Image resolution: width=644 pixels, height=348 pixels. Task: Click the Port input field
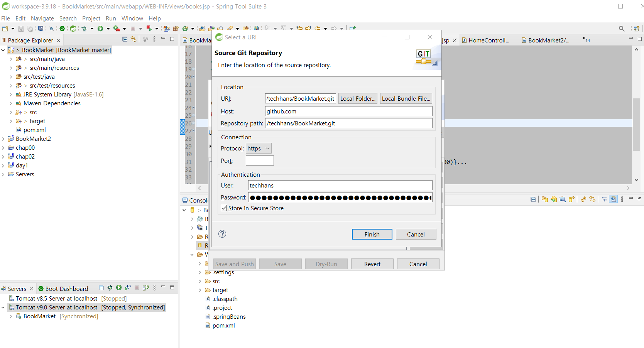click(260, 160)
